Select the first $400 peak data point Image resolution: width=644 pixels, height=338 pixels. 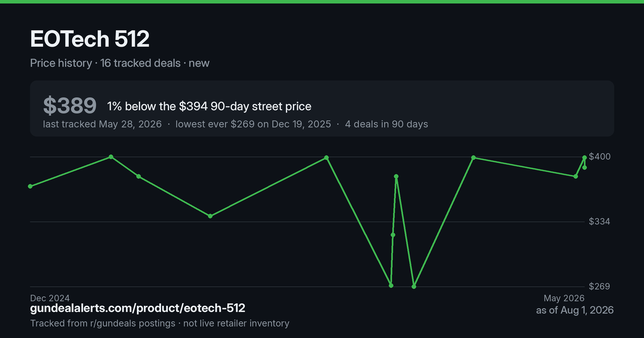pos(111,157)
